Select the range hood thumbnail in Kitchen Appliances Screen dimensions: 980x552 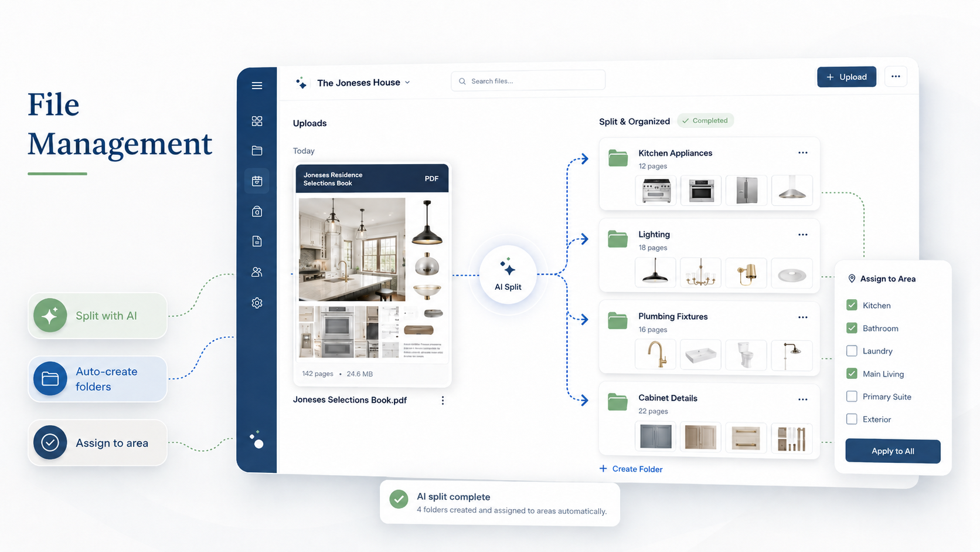pyautogui.click(x=792, y=191)
